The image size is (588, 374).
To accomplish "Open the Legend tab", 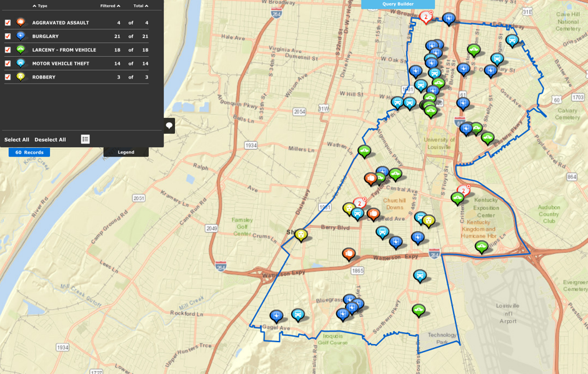I will point(126,152).
